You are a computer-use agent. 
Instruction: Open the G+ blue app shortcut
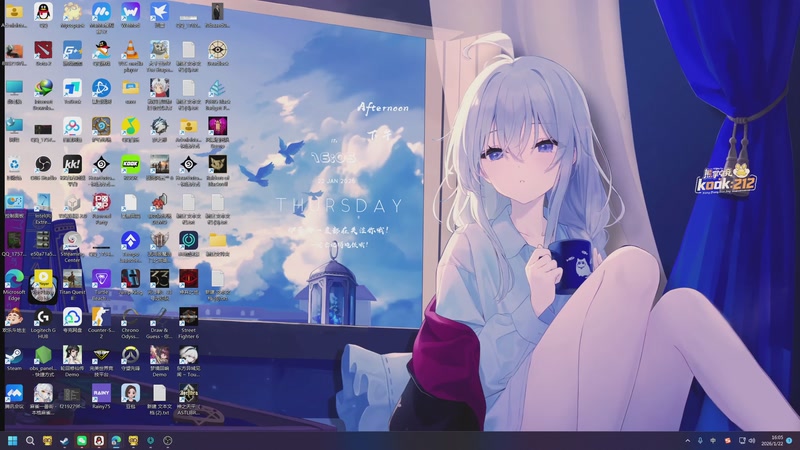[72, 51]
